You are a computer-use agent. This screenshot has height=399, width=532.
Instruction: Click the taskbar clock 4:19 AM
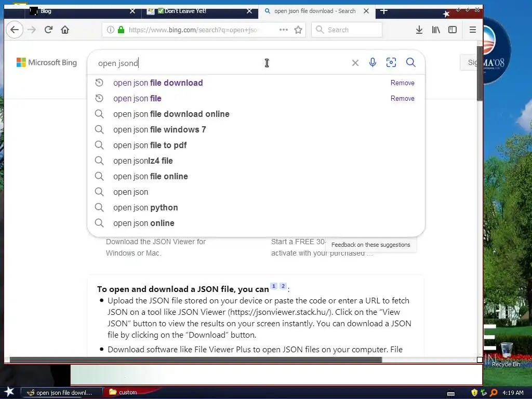[513, 393]
